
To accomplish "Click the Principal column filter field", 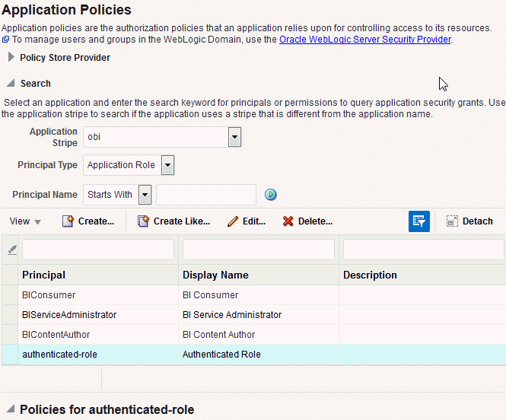I will [x=98, y=250].
